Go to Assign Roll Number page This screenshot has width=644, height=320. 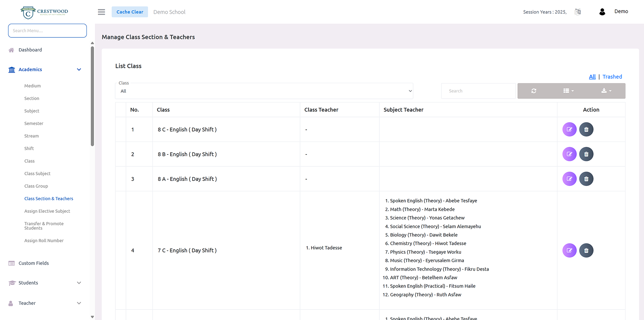(x=44, y=241)
